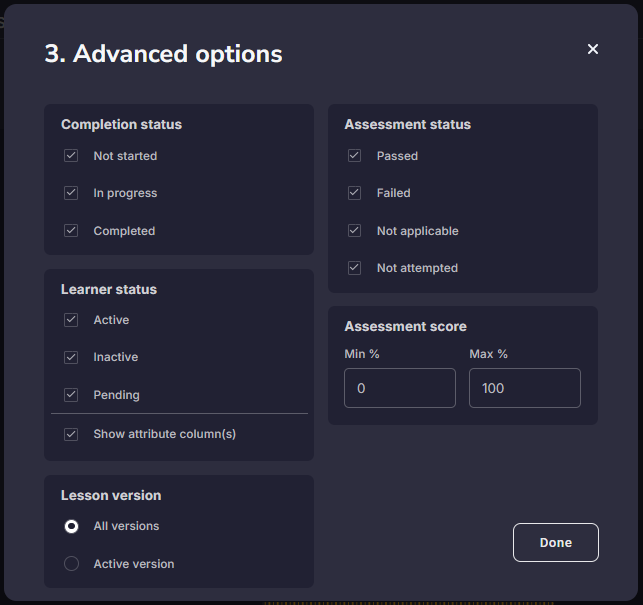Click the Active version label text

134,564
